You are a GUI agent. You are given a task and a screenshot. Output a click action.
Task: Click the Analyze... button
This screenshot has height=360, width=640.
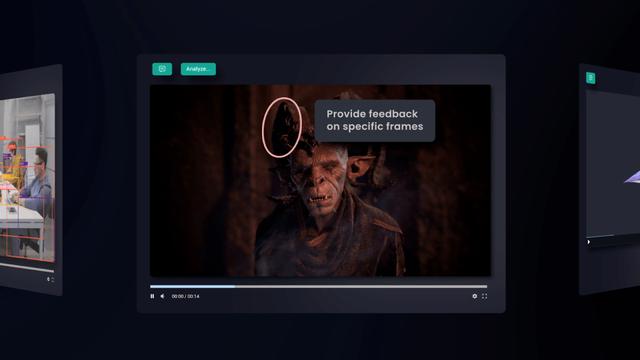[198, 69]
